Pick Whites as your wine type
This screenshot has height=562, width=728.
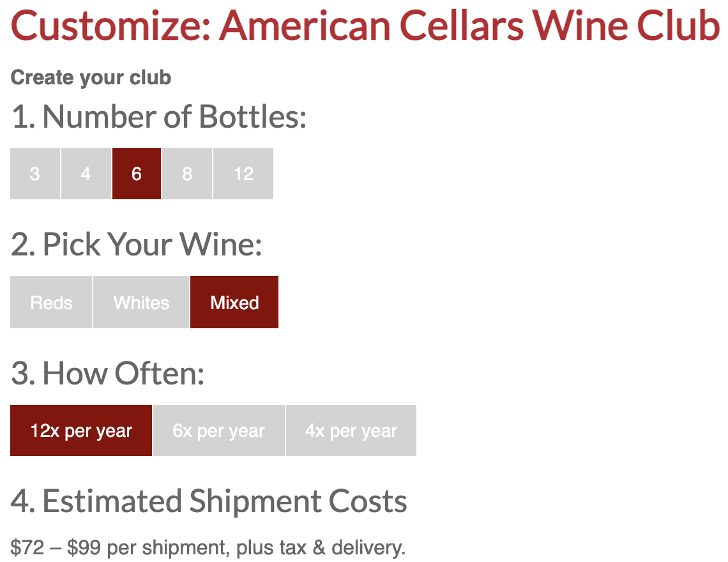pos(140,302)
